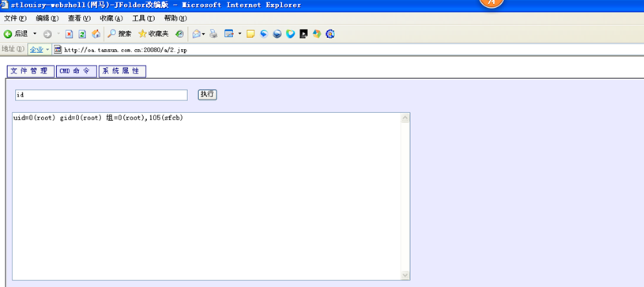Viewport: 644px width, 287px height.
Task: Click the Forward arrow button
Action: tap(47, 34)
